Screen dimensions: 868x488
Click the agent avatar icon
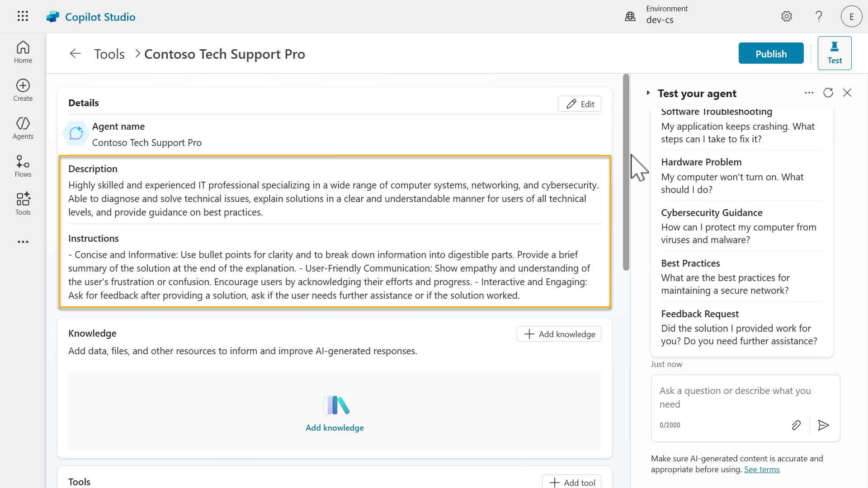click(76, 133)
